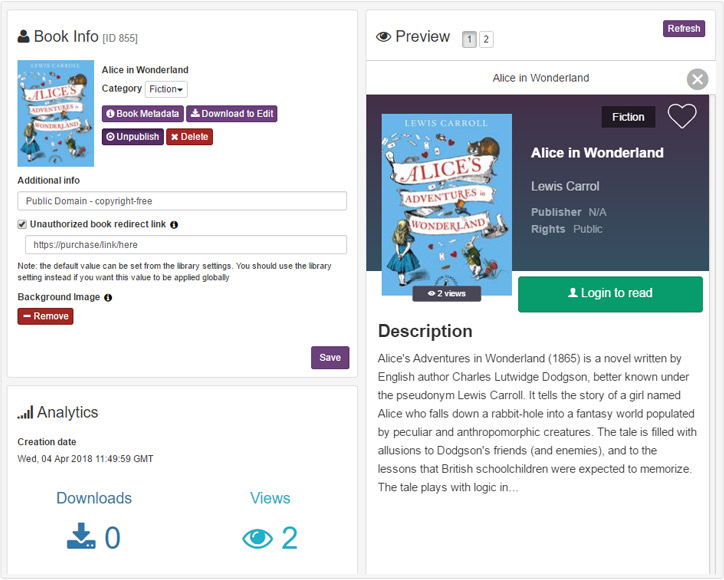Click the Additional info text field
Viewport: 724px width, 580px height.
[182, 201]
